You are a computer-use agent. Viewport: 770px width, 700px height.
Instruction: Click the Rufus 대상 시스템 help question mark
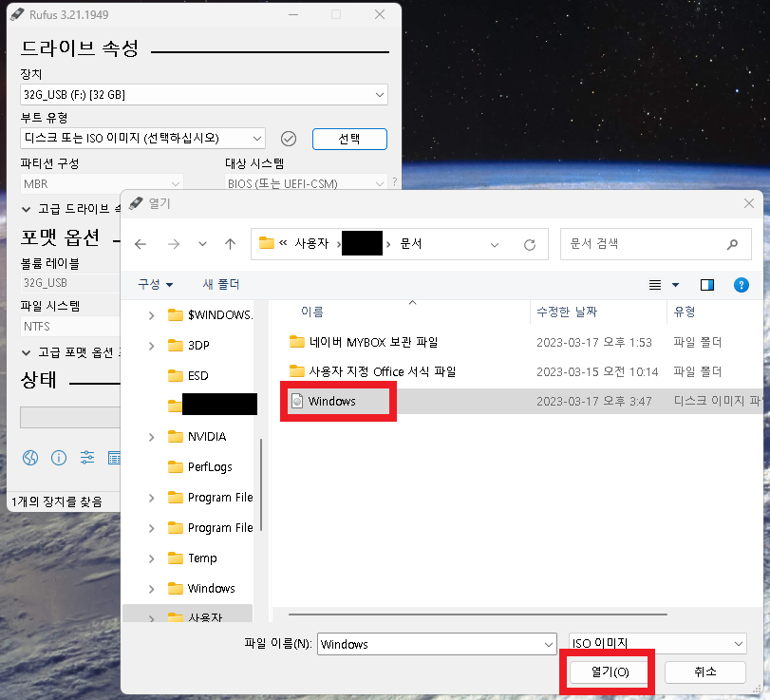click(x=395, y=182)
